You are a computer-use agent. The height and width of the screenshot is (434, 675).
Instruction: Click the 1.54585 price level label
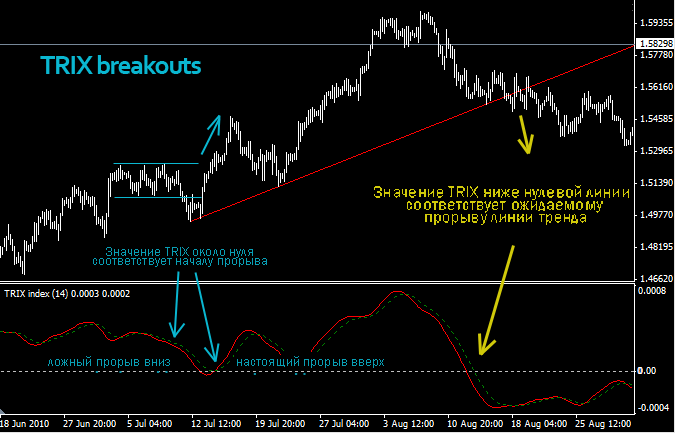tap(656, 119)
